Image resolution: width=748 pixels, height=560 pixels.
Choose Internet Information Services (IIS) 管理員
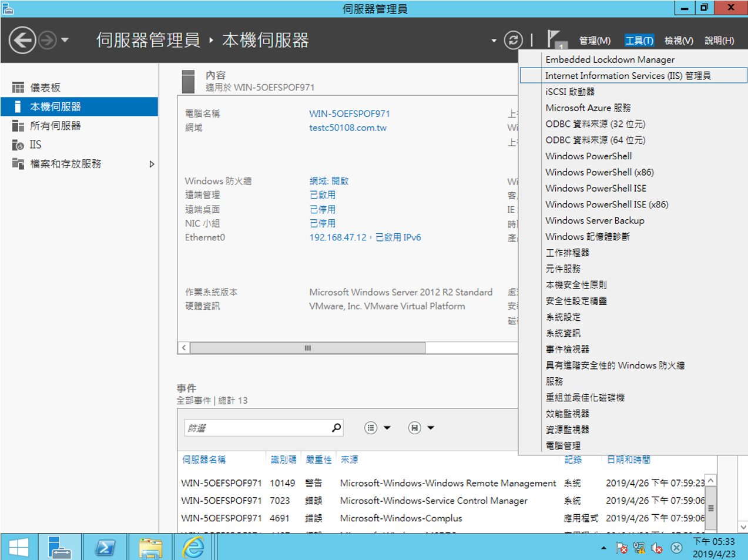click(633, 76)
